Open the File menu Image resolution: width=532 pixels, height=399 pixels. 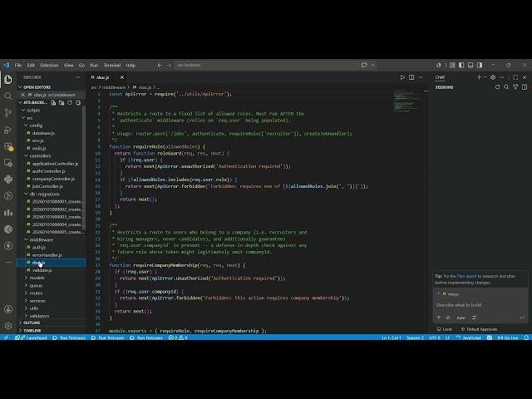point(18,65)
